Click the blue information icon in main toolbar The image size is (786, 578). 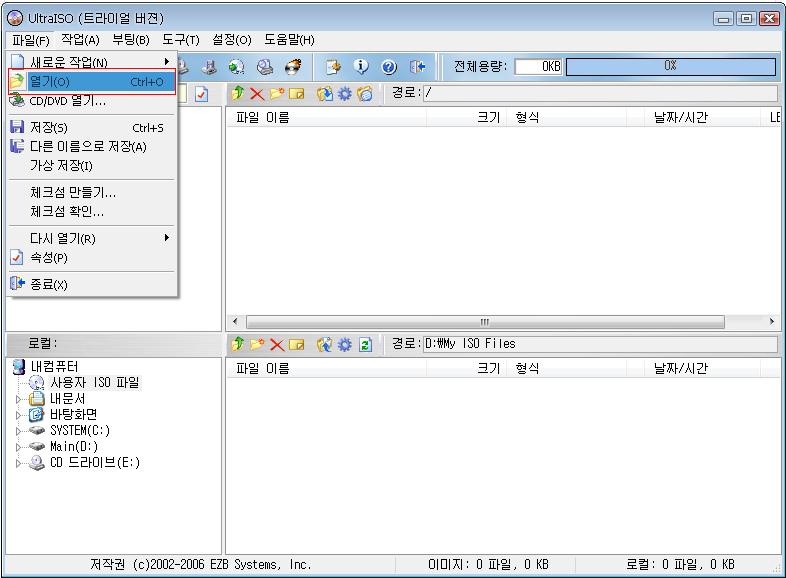[361, 67]
